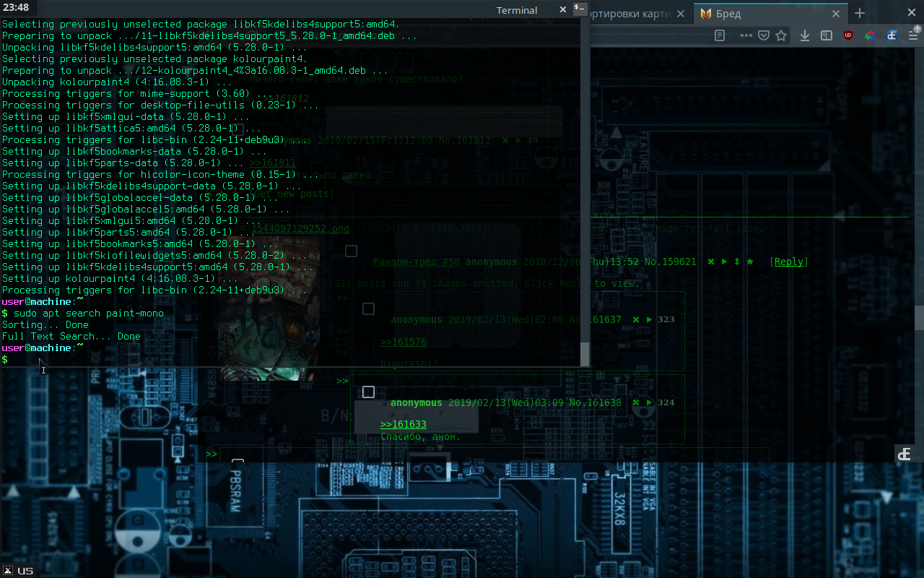Open a new browser tab
The image size is (924, 578).
[x=859, y=13]
